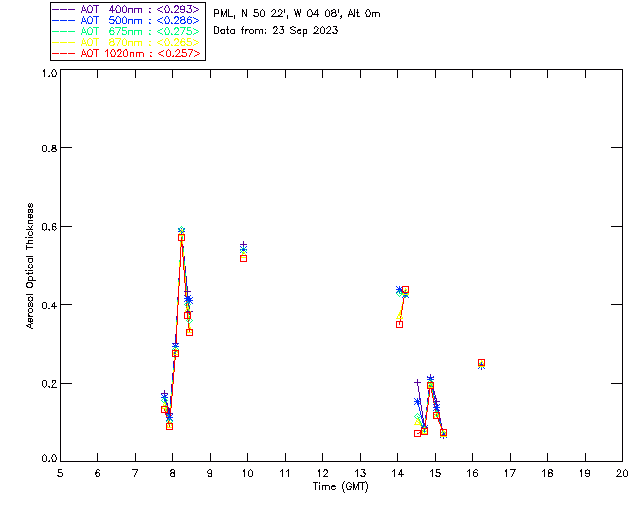Click the red square at 0.35 near 14 GMT
This screenshot has width=640, height=512.
[x=400, y=325]
